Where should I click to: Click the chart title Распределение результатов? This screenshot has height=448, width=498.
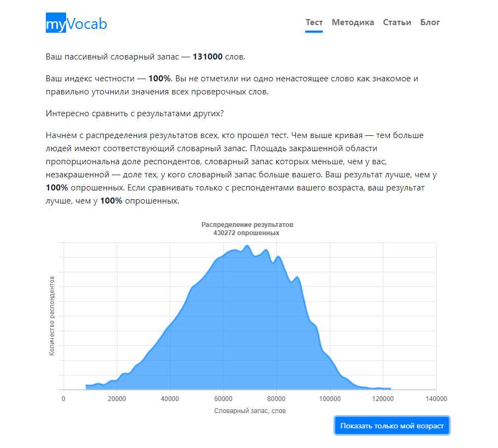(x=247, y=225)
